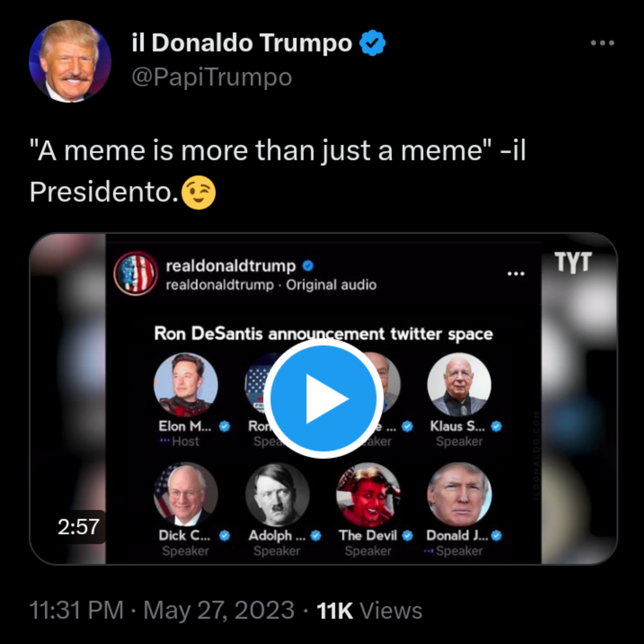Select the speaker avatar labeled "Donald J..."

[x=459, y=494]
